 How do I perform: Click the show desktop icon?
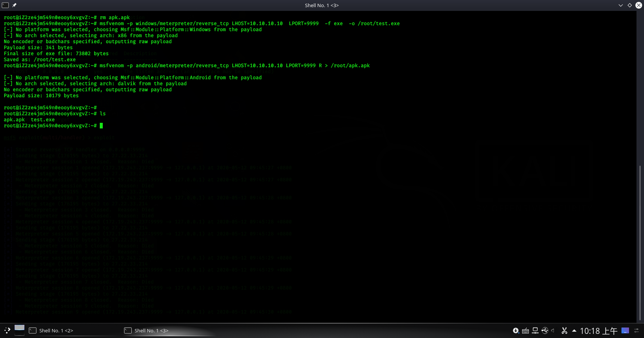click(625, 330)
